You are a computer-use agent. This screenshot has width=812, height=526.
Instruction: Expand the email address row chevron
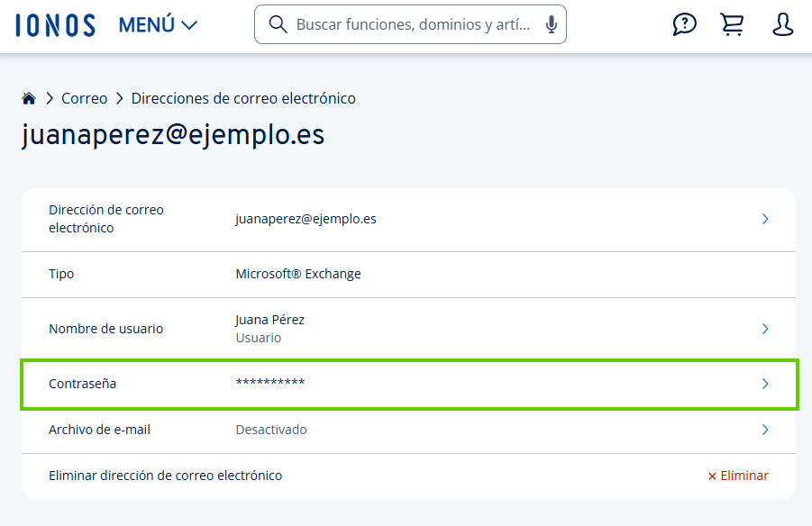click(764, 219)
